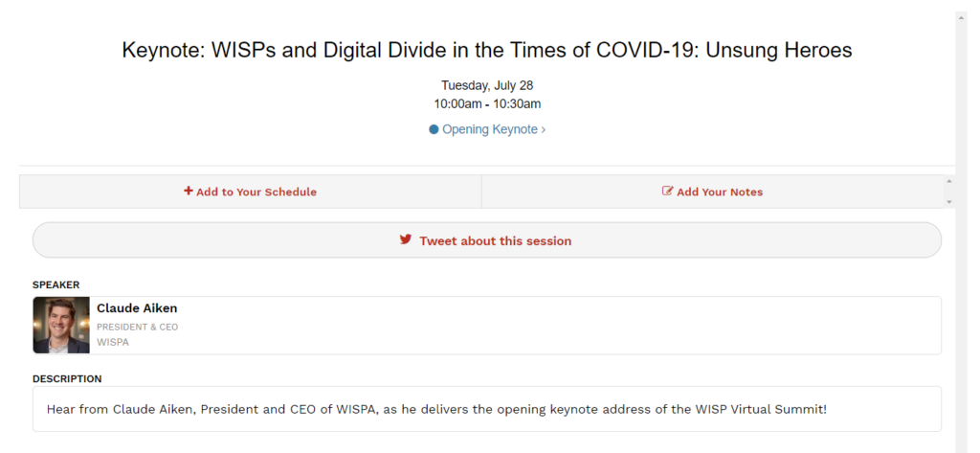
Task: Open Claude Aiken's speaker photo
Action: (x=61, y=326)
